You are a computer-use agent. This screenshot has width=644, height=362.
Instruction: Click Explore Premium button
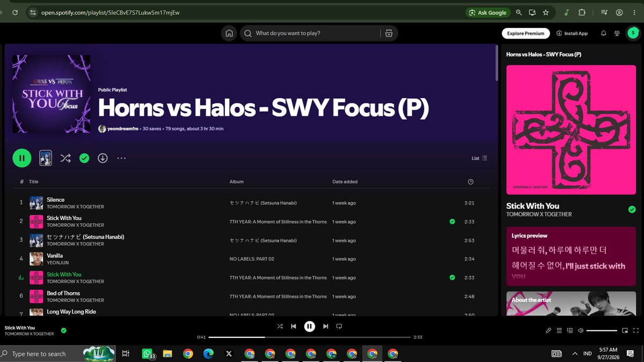click(526, 33)
